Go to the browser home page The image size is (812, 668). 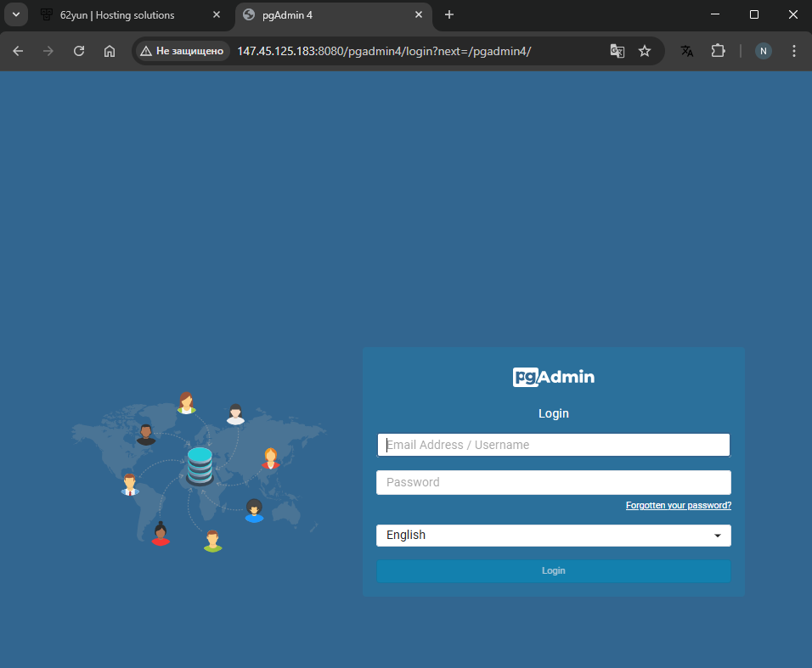click(110, 51)
